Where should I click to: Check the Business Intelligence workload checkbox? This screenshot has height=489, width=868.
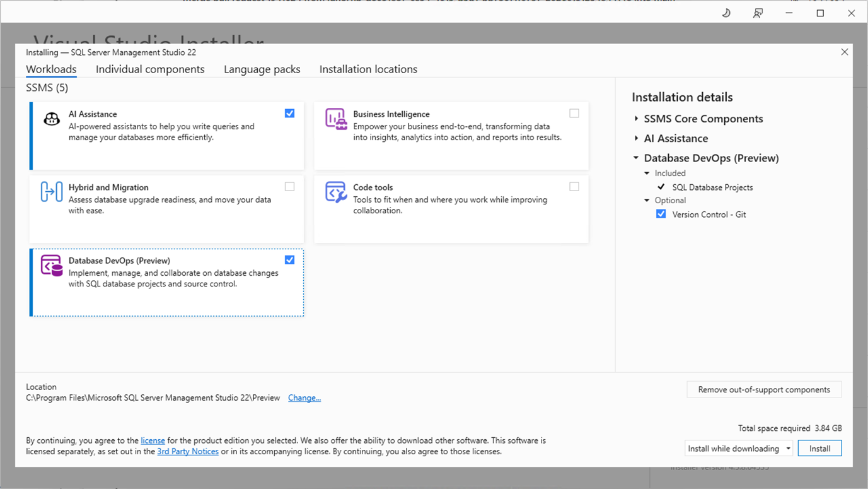574,113
